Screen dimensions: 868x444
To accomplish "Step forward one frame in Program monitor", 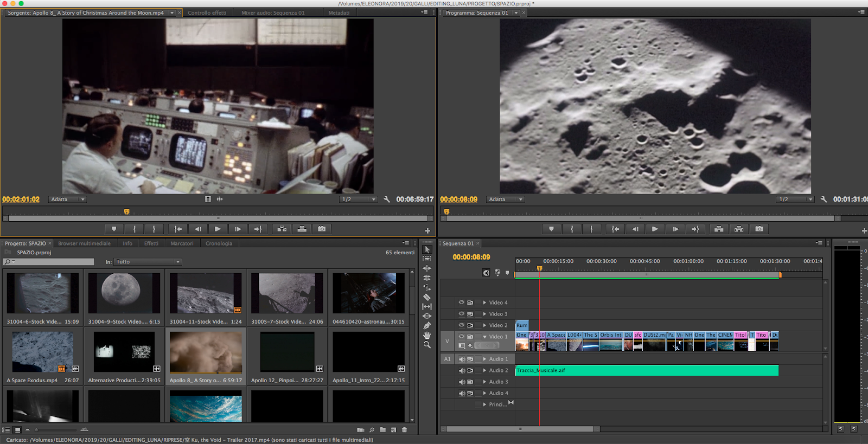I will (x=675, y=229).
